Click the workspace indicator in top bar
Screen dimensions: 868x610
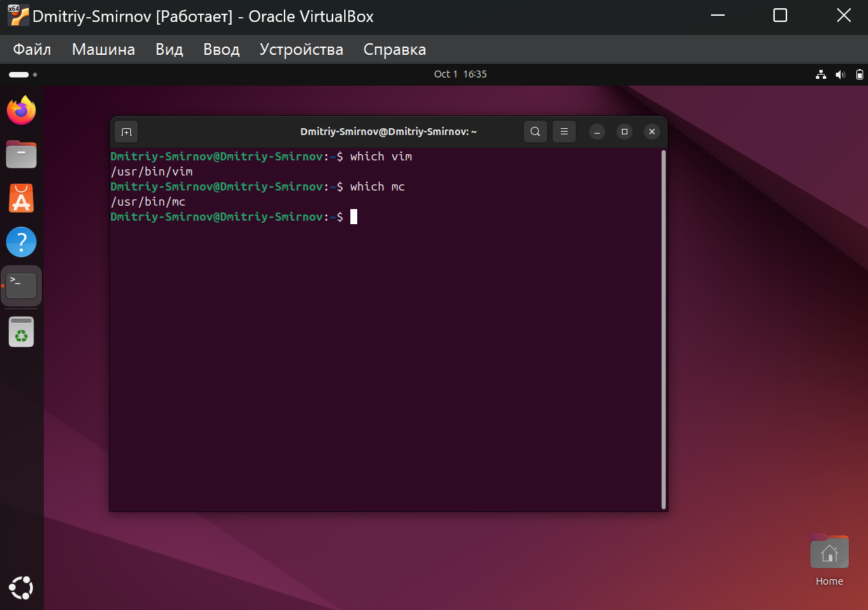click(x=23, y=74)
